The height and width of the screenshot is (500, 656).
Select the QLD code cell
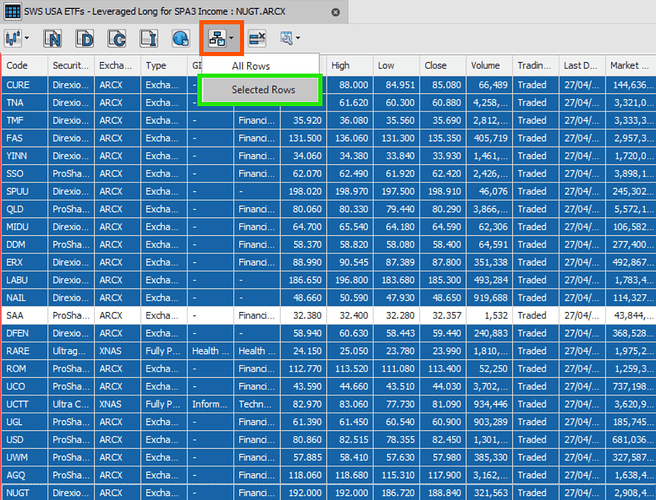[x=25, y=209]
